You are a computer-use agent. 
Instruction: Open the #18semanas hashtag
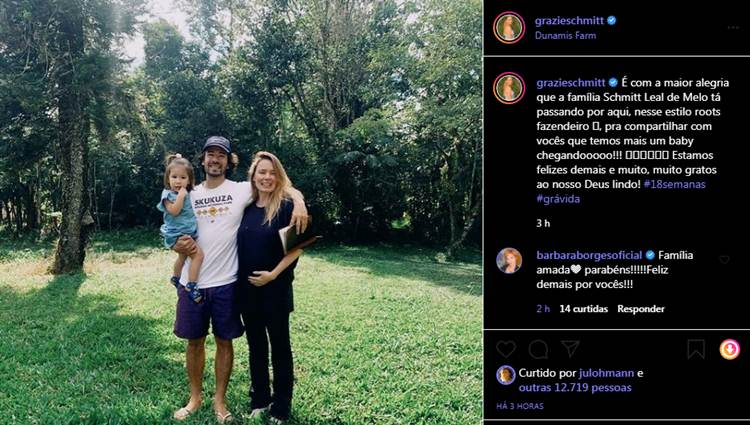click(677, 184)
